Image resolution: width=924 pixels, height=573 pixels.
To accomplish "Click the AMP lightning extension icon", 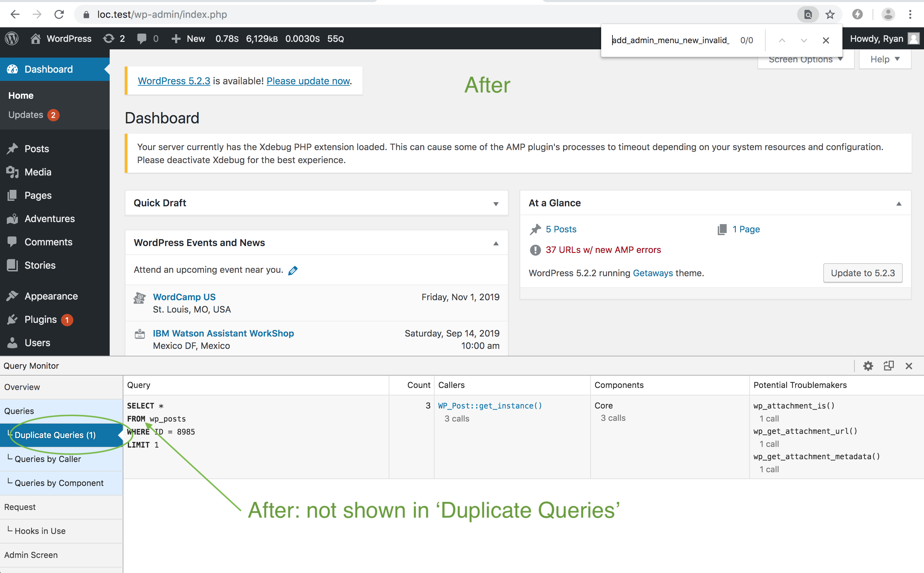I will (x=857, y=14).
